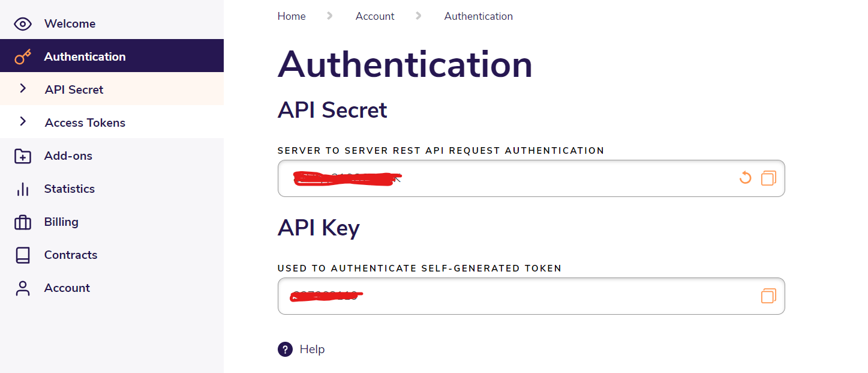The height and width of the screenshot is (373, 868).
Task: Click the Statistics bar chart icon
Action: [23, 189]
